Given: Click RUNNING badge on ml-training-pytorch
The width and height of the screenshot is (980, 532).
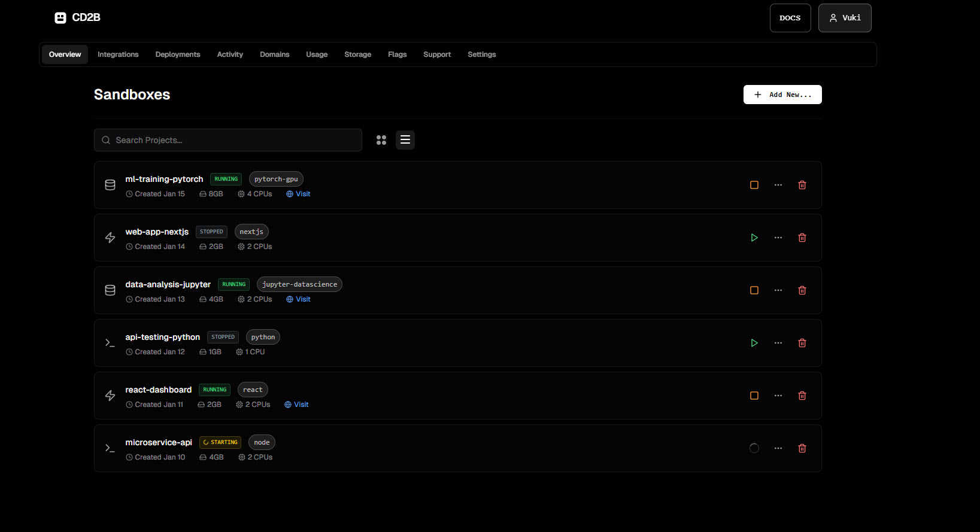Looking at the screenshot, I should tap(226, 179).
